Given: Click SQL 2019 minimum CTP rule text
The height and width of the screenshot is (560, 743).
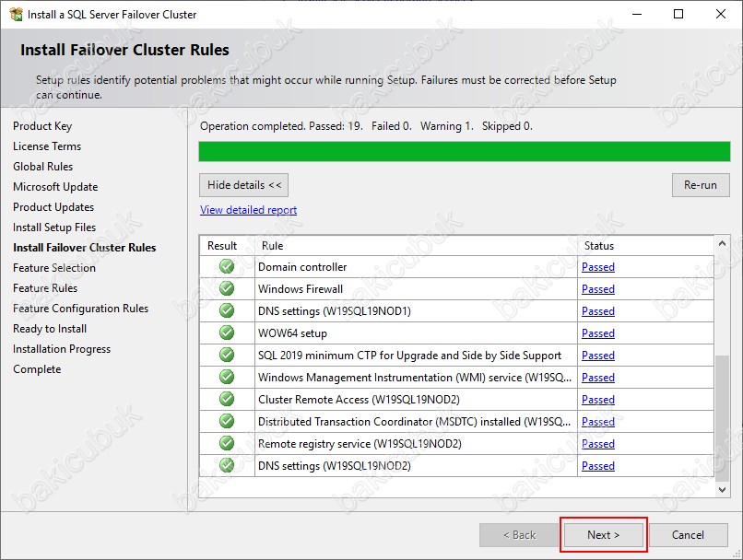Looking at the screenshot, I should coord(409,355).
